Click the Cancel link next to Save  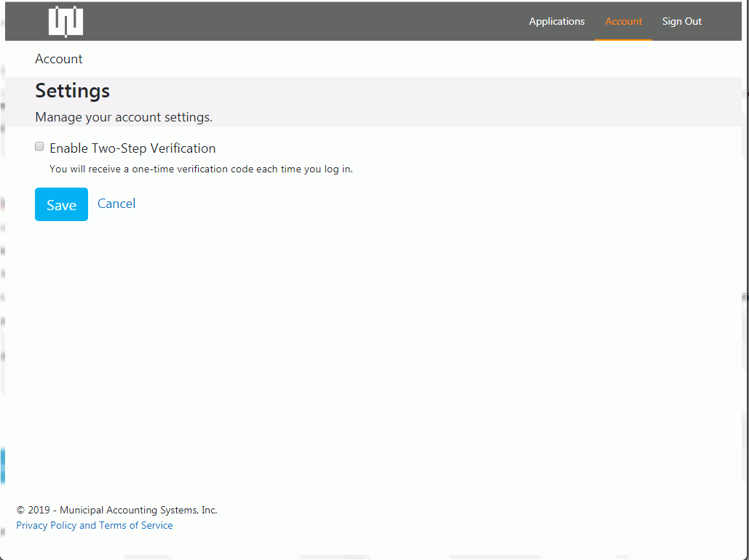point(116,204)
